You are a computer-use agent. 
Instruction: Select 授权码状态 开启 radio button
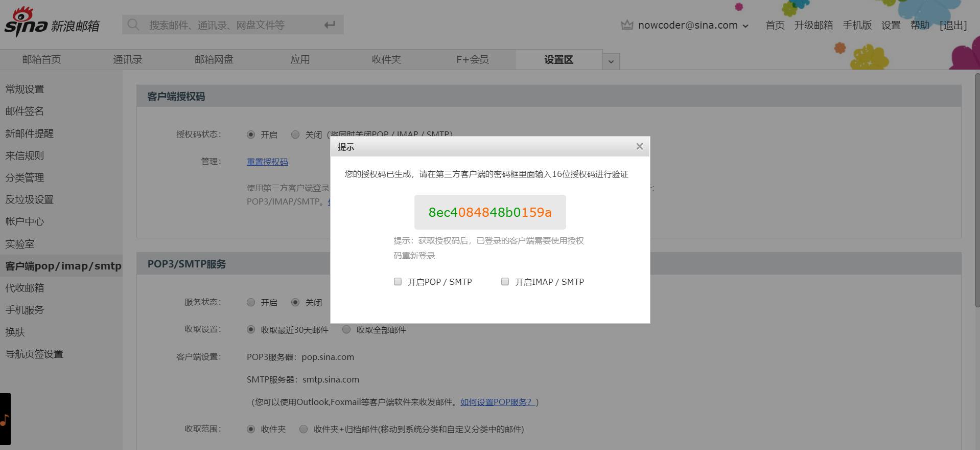coord(251,134)
